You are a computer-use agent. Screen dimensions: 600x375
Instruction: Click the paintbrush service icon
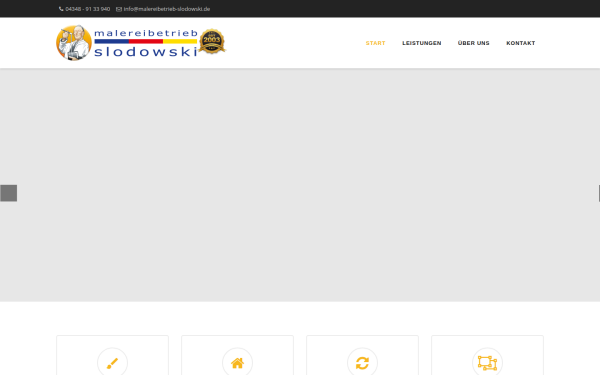[x=112, y=363]
